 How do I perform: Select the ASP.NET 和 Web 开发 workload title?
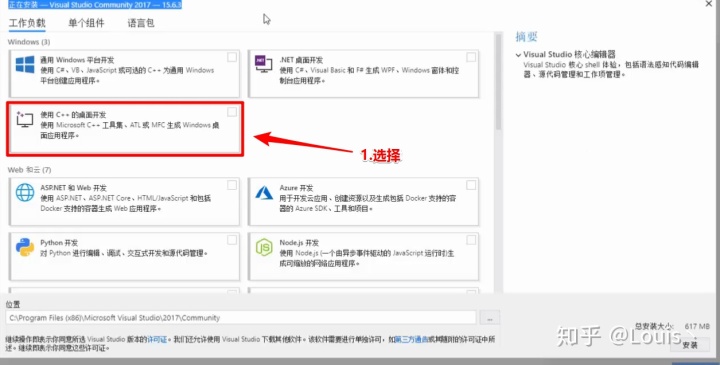point(73,188)
